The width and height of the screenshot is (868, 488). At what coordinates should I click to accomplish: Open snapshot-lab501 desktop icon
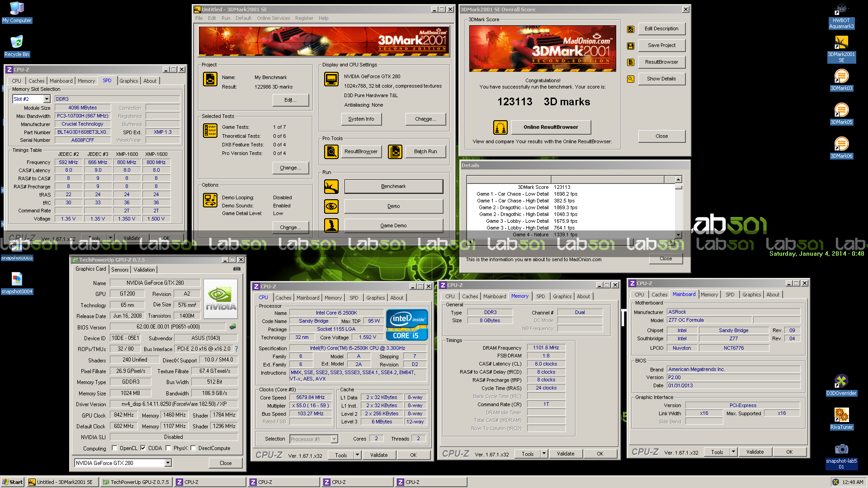click(841, 456)
